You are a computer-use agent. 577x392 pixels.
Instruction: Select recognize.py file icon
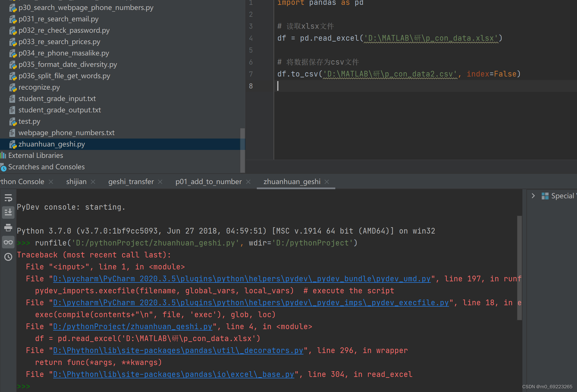pos(13,88)
